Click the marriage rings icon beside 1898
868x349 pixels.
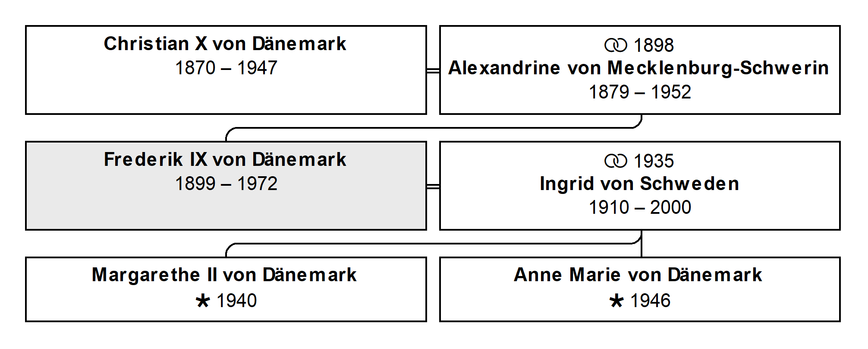coord(616,45)
